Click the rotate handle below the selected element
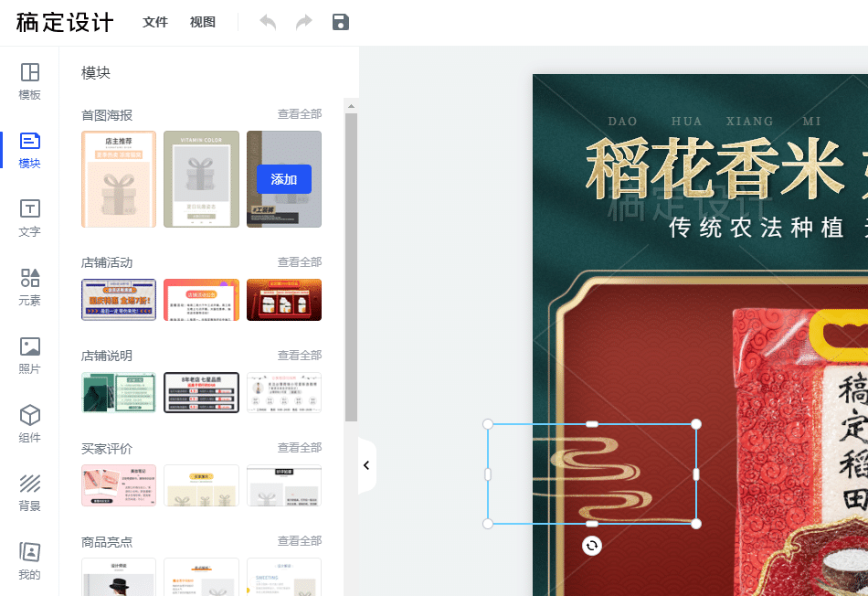Image resolution: width=868 pixels, height=596 pixels. tap(592, 546)
